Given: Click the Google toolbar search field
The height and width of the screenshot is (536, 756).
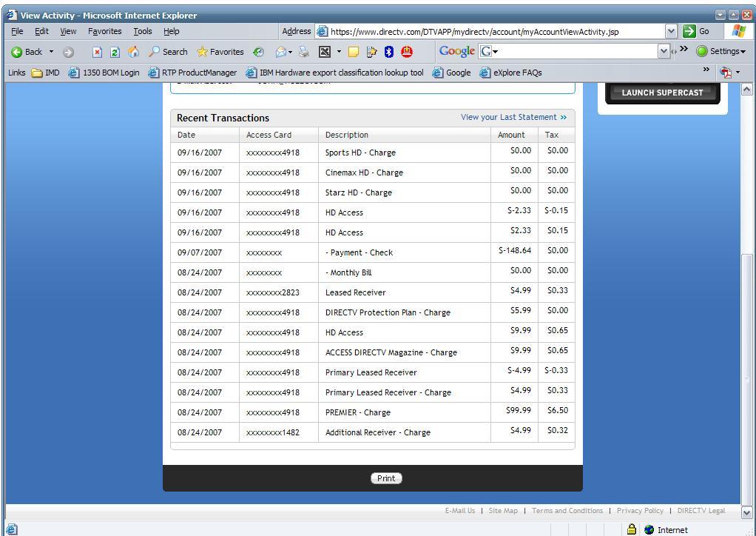Looking at the screenshot, I should tap(578, 51).
